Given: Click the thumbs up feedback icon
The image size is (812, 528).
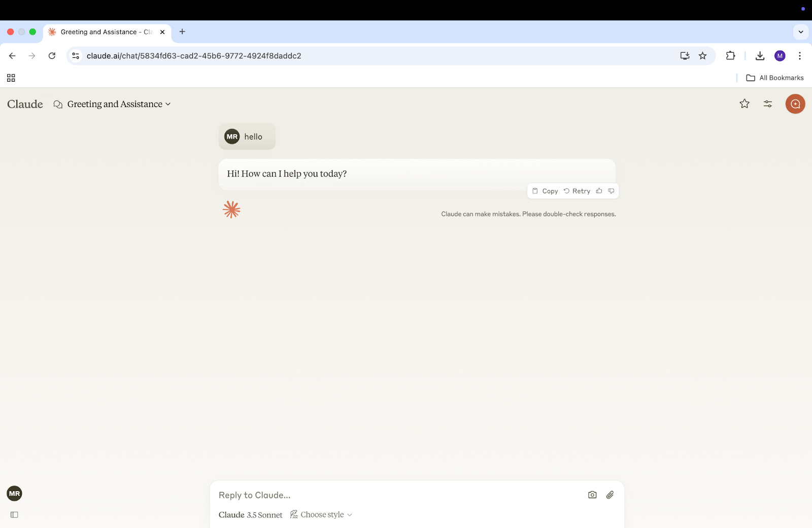Looking at the screenshot, I should click(x=599, y=191).
